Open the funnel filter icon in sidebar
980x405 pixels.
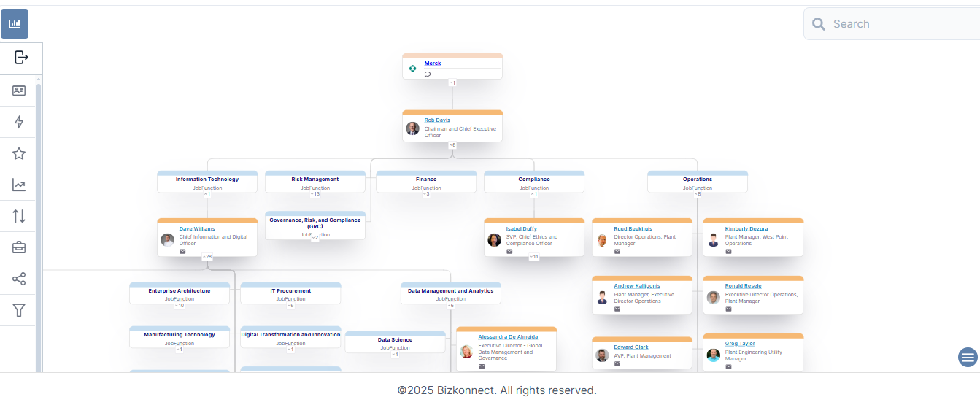[19, 310]
